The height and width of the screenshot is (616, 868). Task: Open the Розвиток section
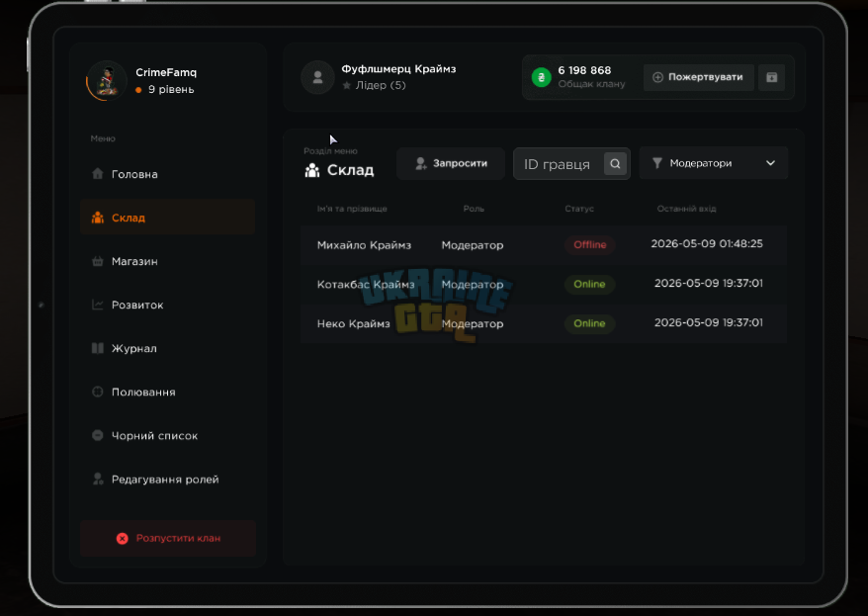(167, 305)
